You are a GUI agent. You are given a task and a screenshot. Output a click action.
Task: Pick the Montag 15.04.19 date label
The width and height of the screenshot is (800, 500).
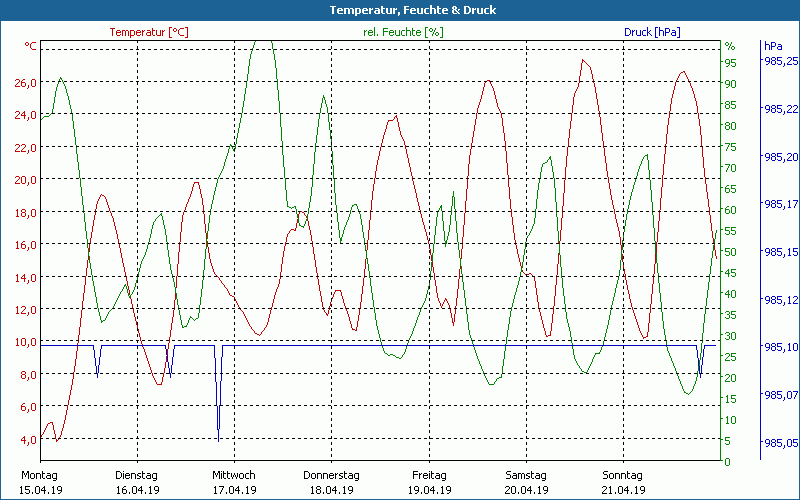point(40,482)
